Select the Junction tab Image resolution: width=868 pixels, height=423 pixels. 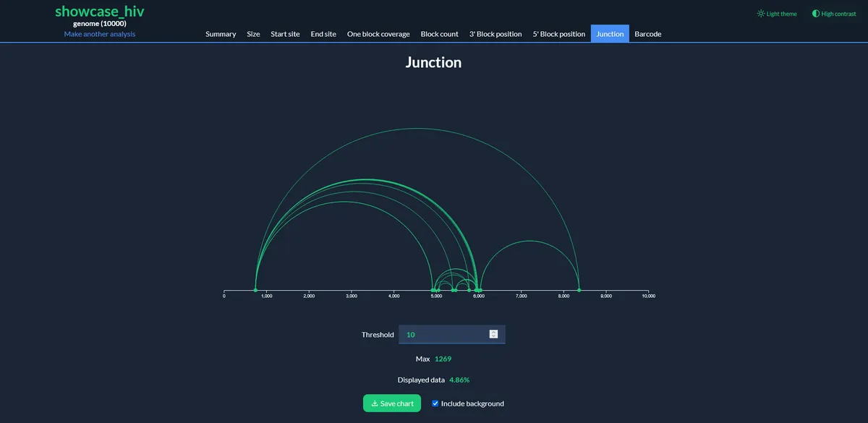click(x=610, y=34)
